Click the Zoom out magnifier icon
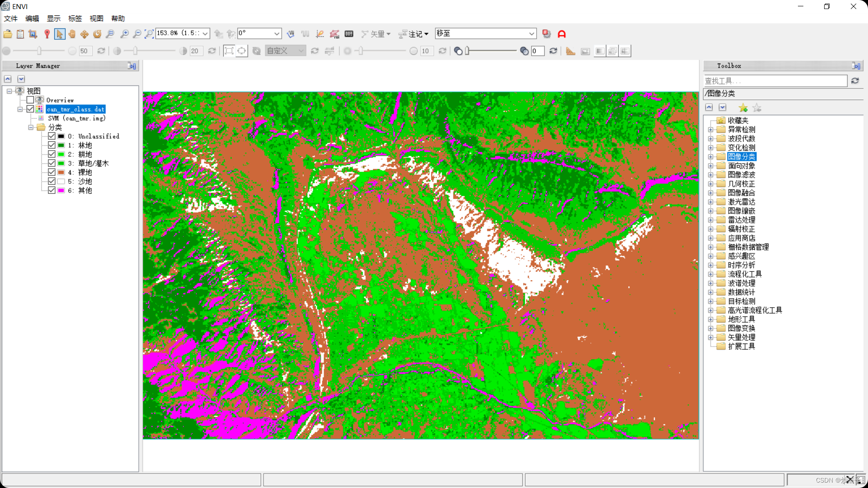 [137, 34]
